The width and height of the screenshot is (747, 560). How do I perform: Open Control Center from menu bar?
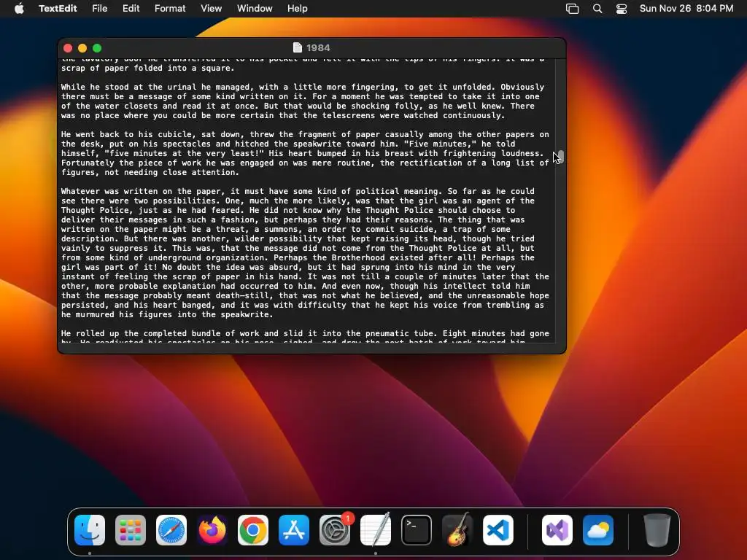tap(622, 9)
